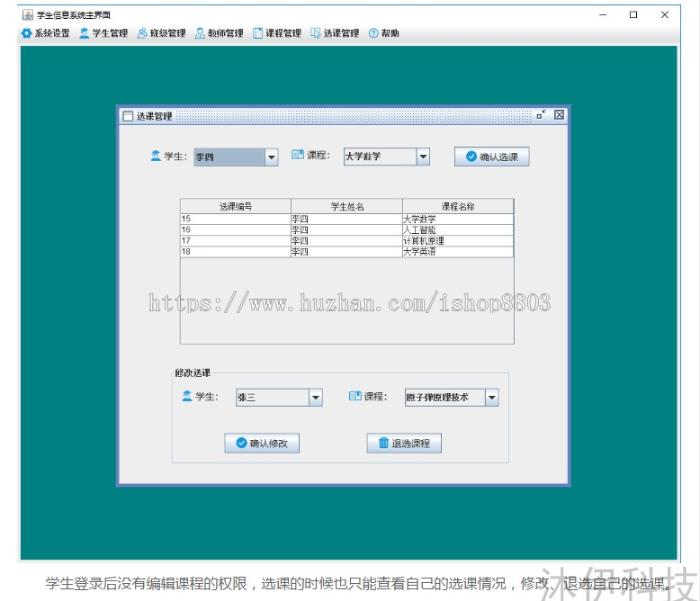Click the internal window restore-size icon
Viewport: 700px width, 601px height.
(541, 115)
